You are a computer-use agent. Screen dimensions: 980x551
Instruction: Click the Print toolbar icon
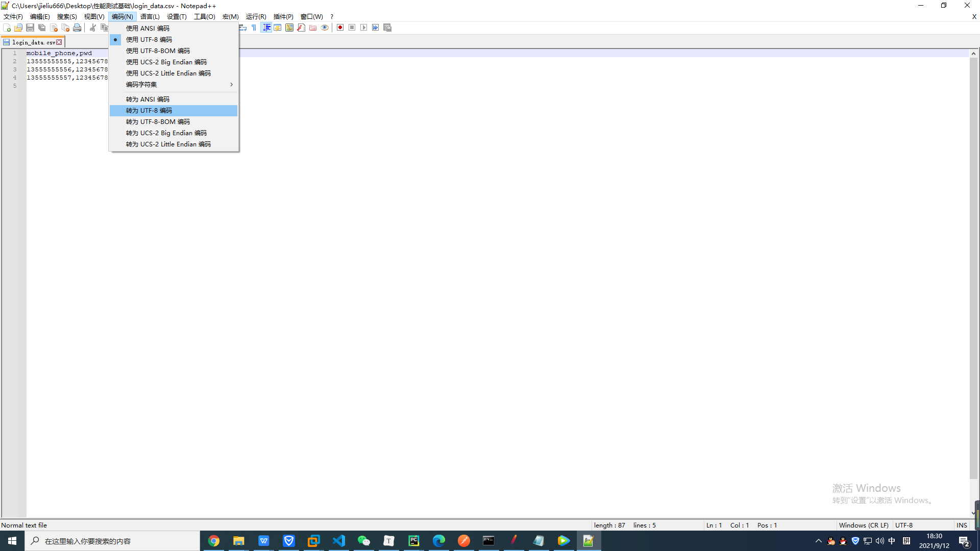point(77,28)
